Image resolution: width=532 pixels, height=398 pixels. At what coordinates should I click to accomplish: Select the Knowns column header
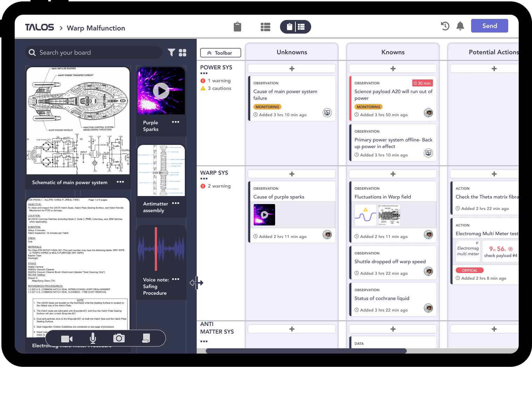pyautogui.click(x=393, y=52)
